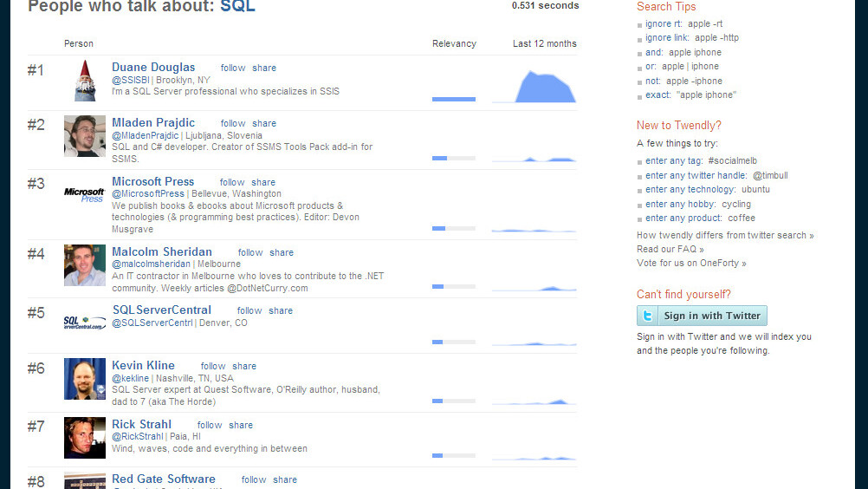Follow Microsoft Press
Image resolution: width=868 pixels, height=489 pixels.
pyautogui.click(x=232, y=182)
